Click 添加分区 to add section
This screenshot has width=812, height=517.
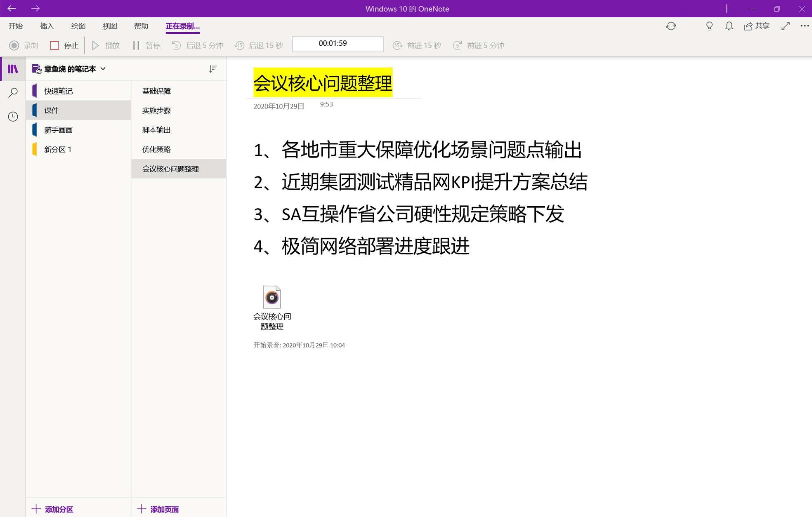click(x=52, y=509)
